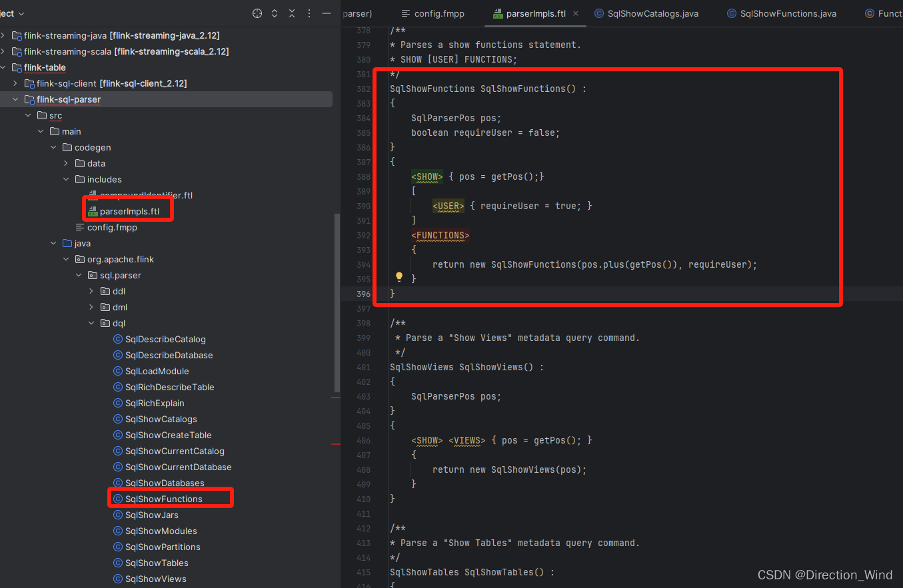Image resolution: width=903 pixels, height=588 pixels.
Task: Collapse the dql package
Action: pyautogui.click(x=91, y=323)
